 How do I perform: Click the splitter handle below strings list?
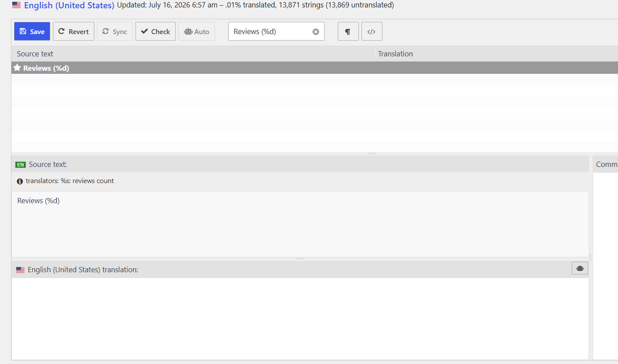[372, 154]
